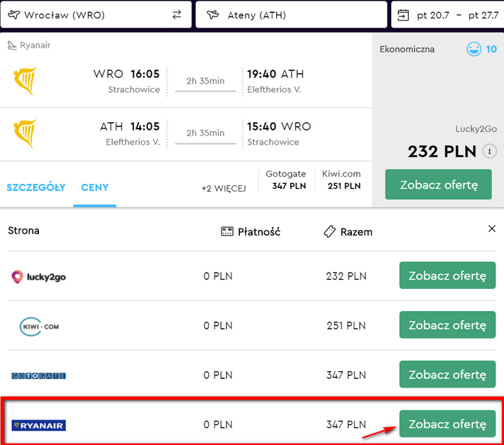The image size is (504, 445).
Task: Click Gotogate 347 PLN quick price
Action: (x=286, y=180)
